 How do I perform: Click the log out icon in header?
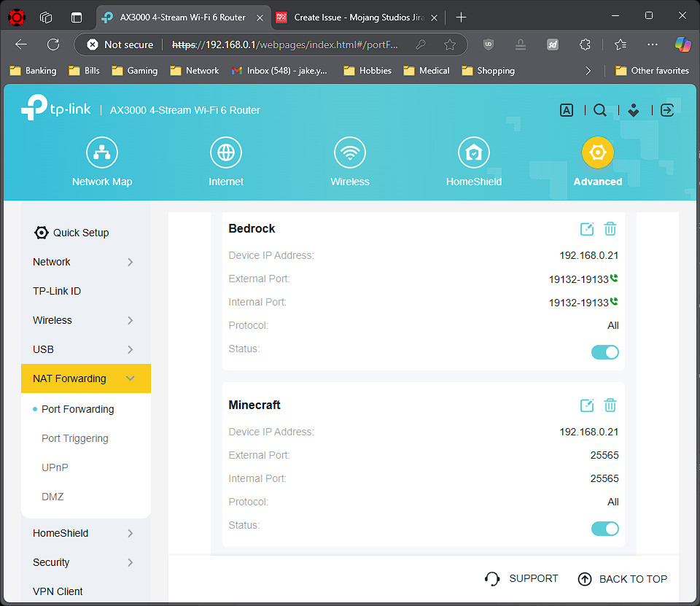666,110
